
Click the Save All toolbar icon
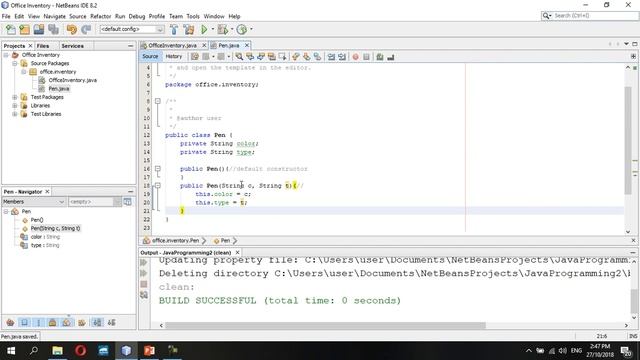tap(53, 29)
